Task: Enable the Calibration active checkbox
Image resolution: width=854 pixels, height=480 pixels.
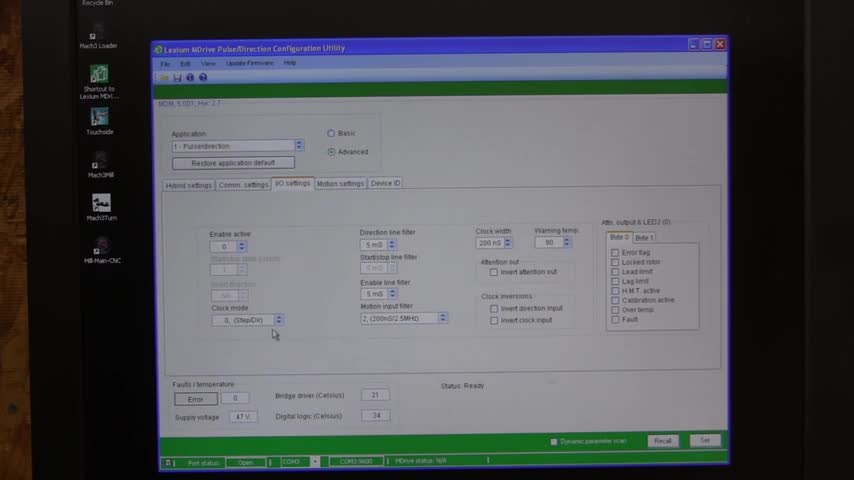Action: [615, 300]
